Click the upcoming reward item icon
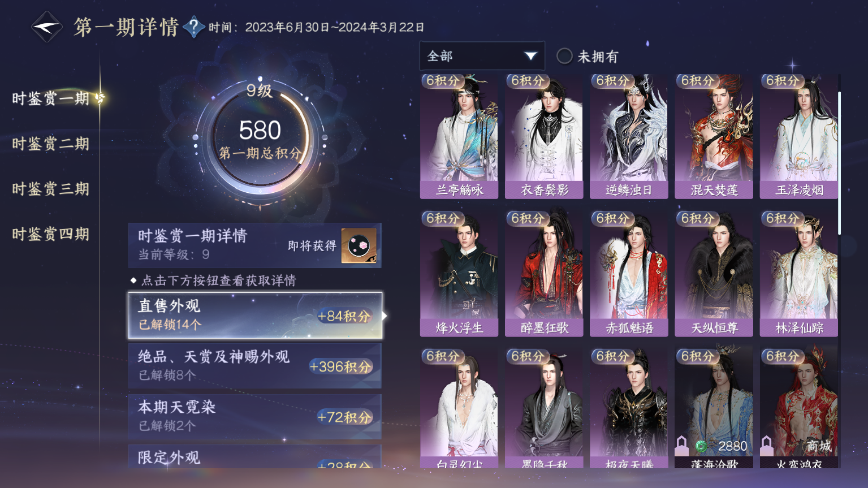This screenshot has width=868, height=488. [x=359, y=245]
